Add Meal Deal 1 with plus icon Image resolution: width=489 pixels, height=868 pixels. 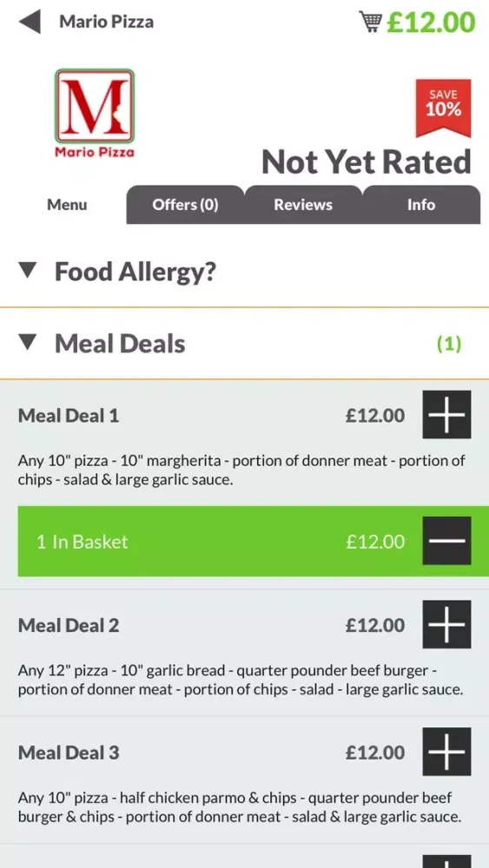(446, 414)
